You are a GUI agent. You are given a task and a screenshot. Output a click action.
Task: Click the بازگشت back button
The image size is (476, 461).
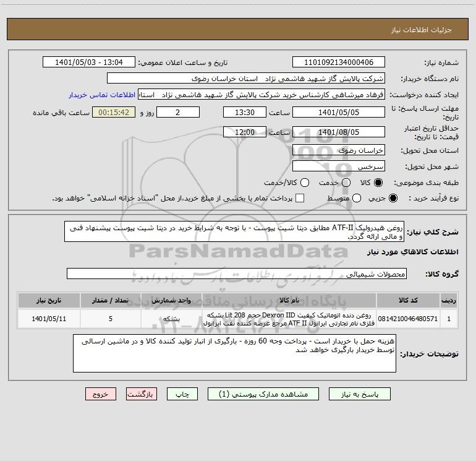click(142, 394)
